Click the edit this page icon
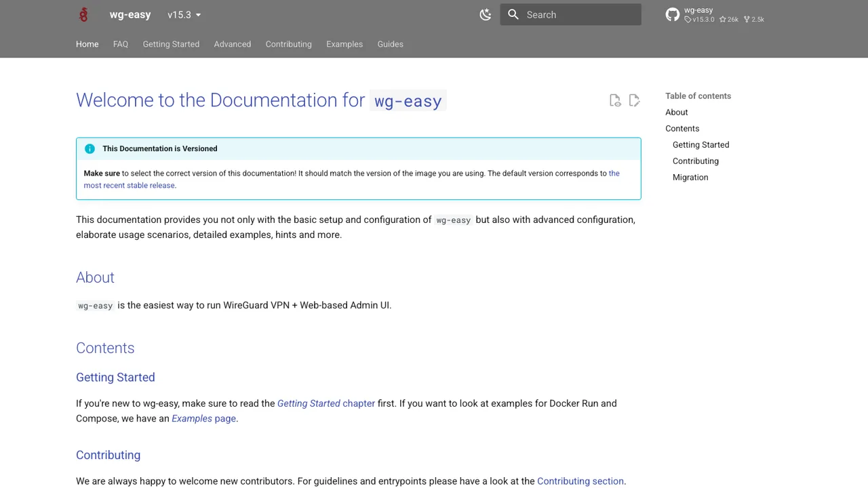This screenshot has height=488, width=868. (x=634, y=100)
